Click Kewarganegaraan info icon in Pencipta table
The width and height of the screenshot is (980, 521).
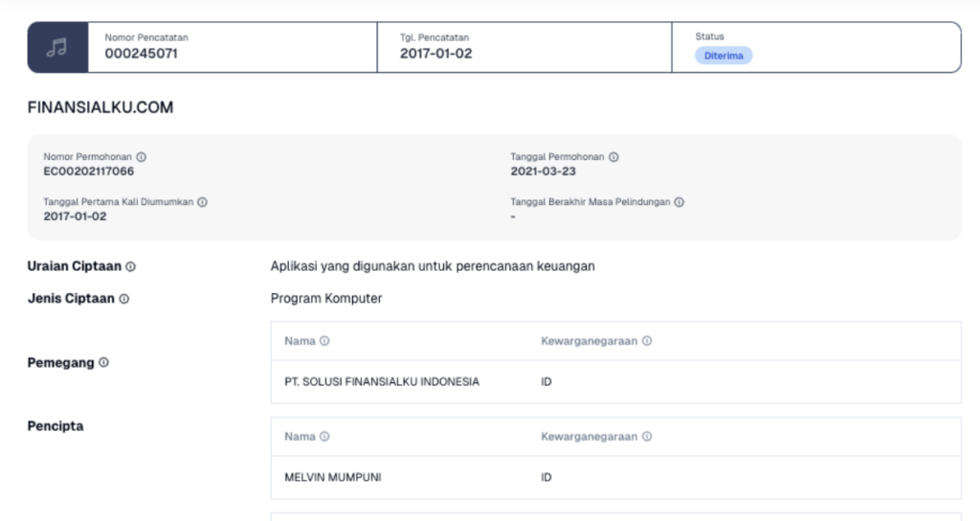647,437
